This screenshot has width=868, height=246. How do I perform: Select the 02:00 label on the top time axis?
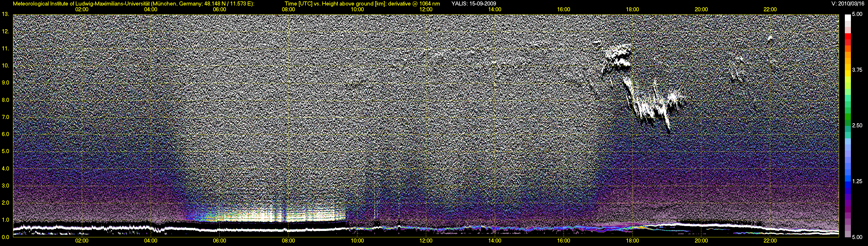point(82,10)
